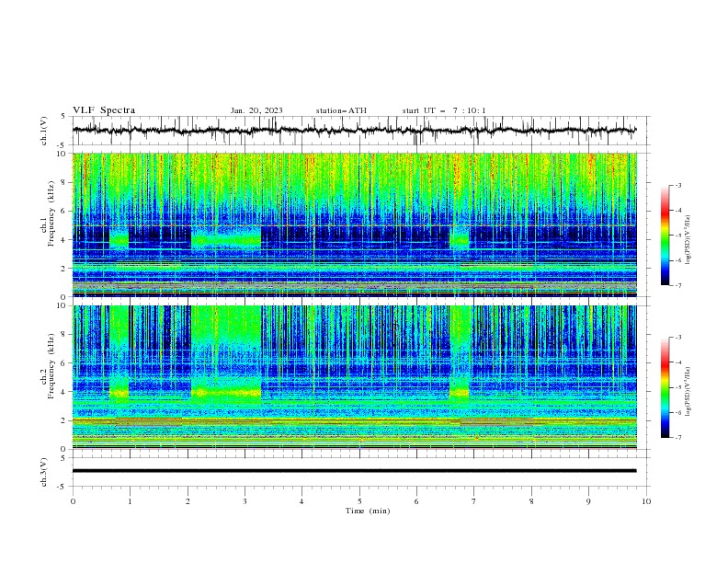Image resolution: width=728 pixels, height=563 pixels.
Task: Click time-axis tick label "7"
Action: coord(474,501)
